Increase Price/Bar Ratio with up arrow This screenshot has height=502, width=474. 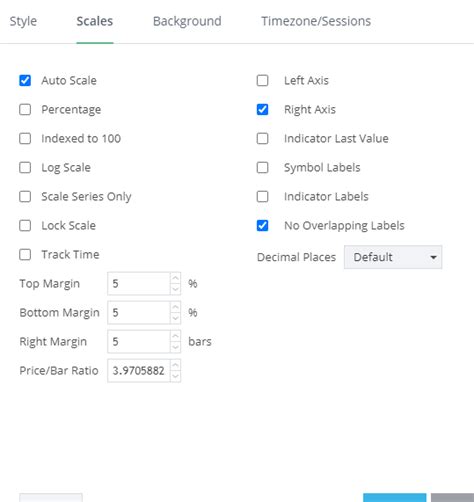175,365
